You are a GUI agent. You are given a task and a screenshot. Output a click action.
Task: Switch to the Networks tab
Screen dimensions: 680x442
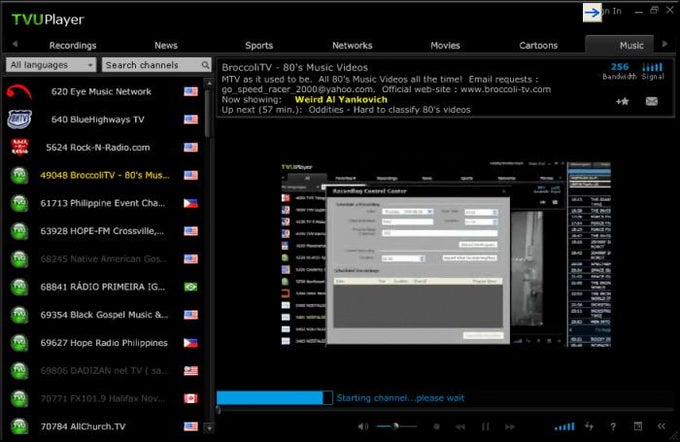pyautogui.click(x=352, y=46)
